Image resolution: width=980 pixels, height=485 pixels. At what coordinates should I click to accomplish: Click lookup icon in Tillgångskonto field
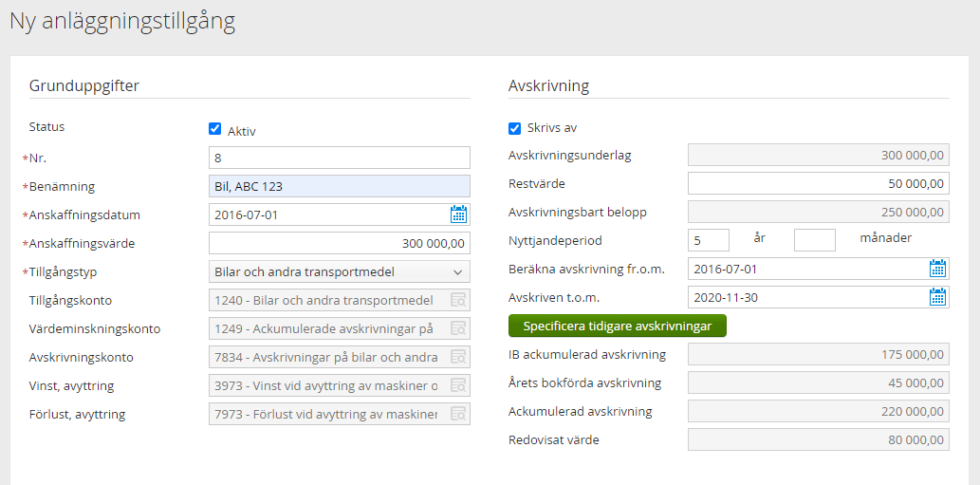coord(458,300)
